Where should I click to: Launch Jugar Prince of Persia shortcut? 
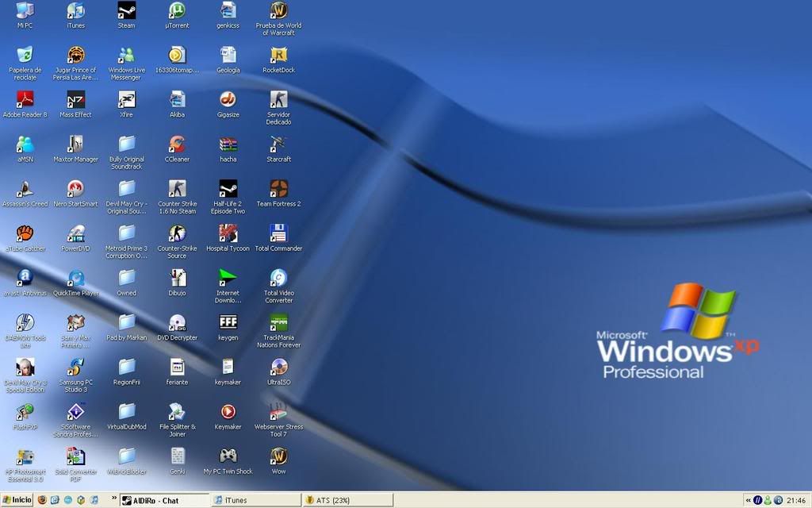(x=75, y=63)
